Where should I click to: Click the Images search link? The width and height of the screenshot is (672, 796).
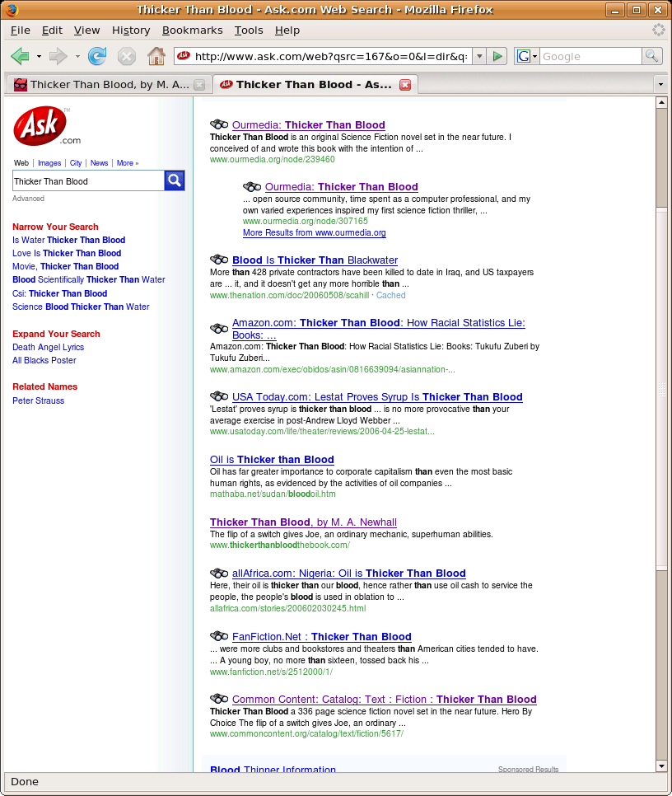[x=49, y=163]
